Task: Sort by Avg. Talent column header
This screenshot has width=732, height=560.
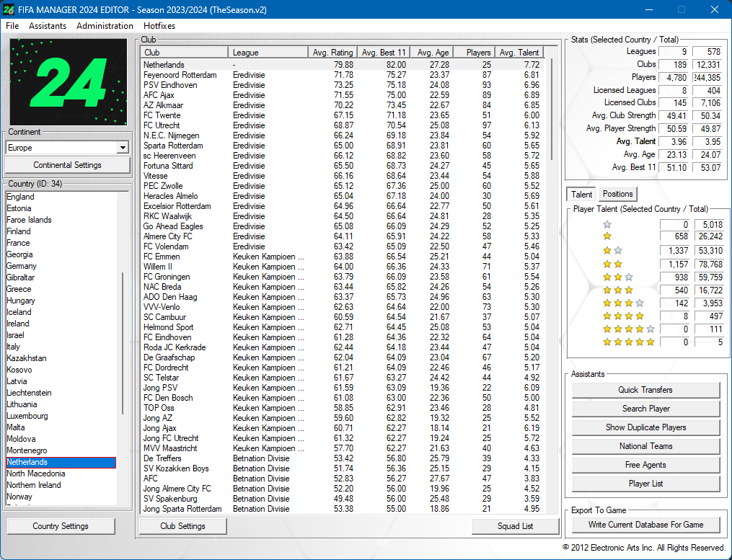Action: tap(519, 53)
